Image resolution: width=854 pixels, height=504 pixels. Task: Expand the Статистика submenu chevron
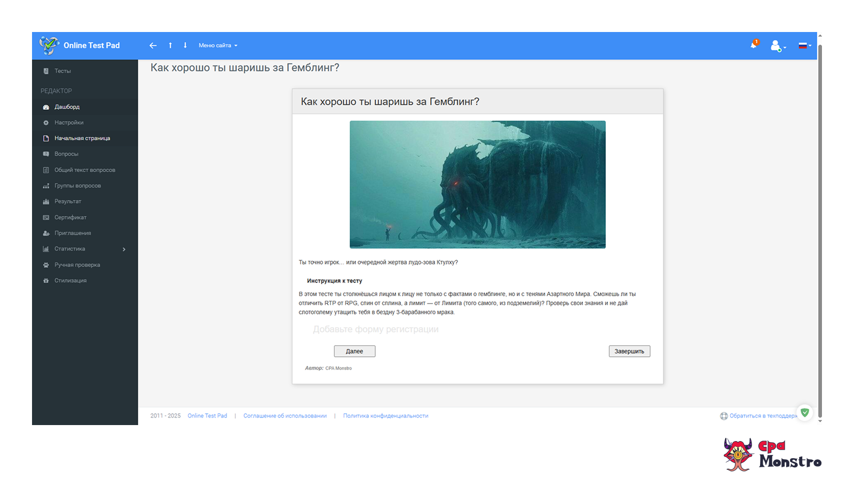[x=124, y=249]
